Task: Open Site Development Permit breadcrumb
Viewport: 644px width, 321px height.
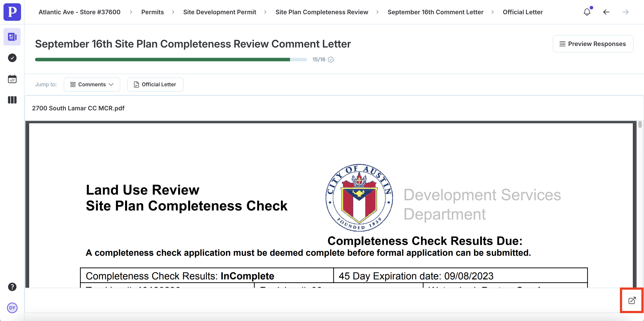Action: click(x=219, y=12)
